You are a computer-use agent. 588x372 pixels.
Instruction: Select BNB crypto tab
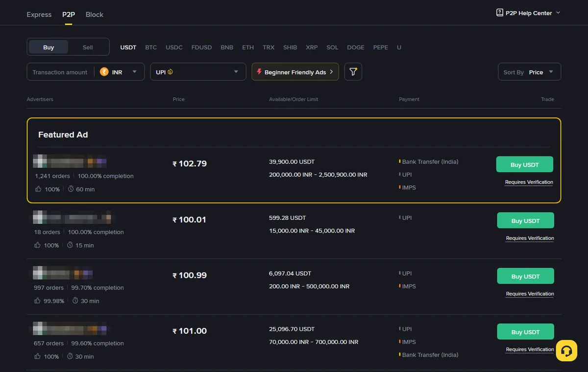tap(227, 47)
